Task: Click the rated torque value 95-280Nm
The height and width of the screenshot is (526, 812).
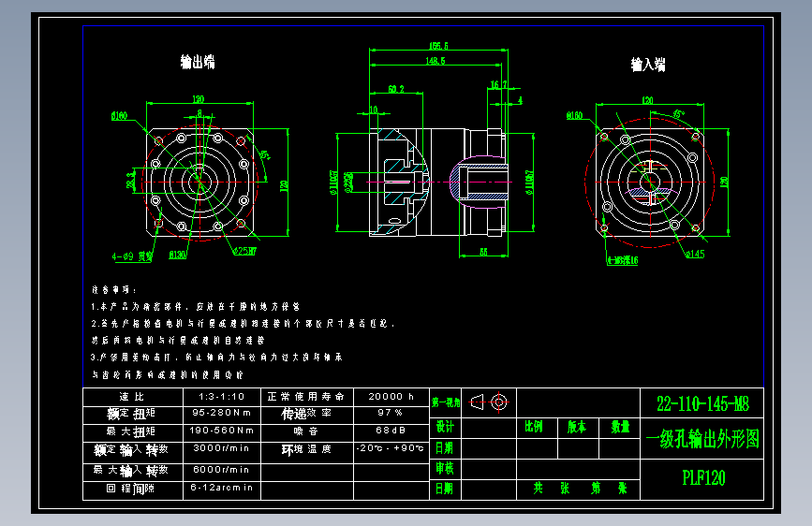Action: (x=221, y=413)
